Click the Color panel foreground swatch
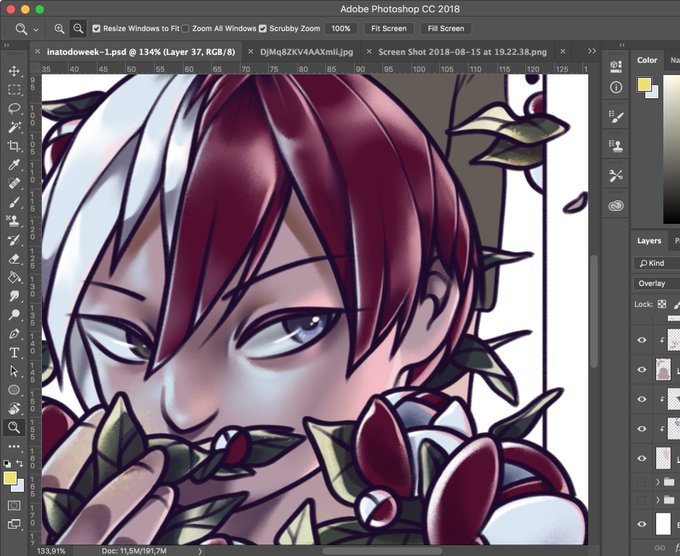This screenshot has width=680, height=556. point(644,85)
